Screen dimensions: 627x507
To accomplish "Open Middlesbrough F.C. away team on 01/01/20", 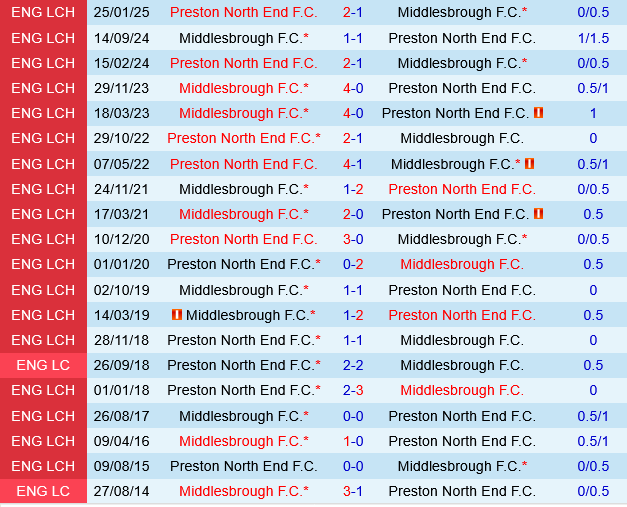I will 461,264.
